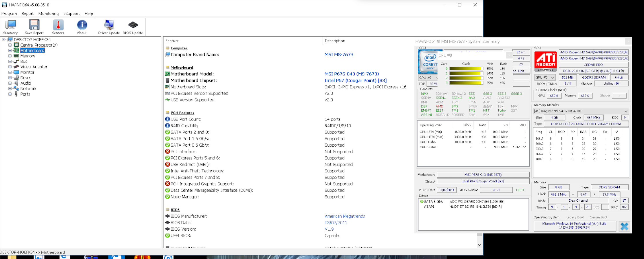This screenshot has width=644, height=259.
Task: Click the Description column header
Action: tap(335, 41)
